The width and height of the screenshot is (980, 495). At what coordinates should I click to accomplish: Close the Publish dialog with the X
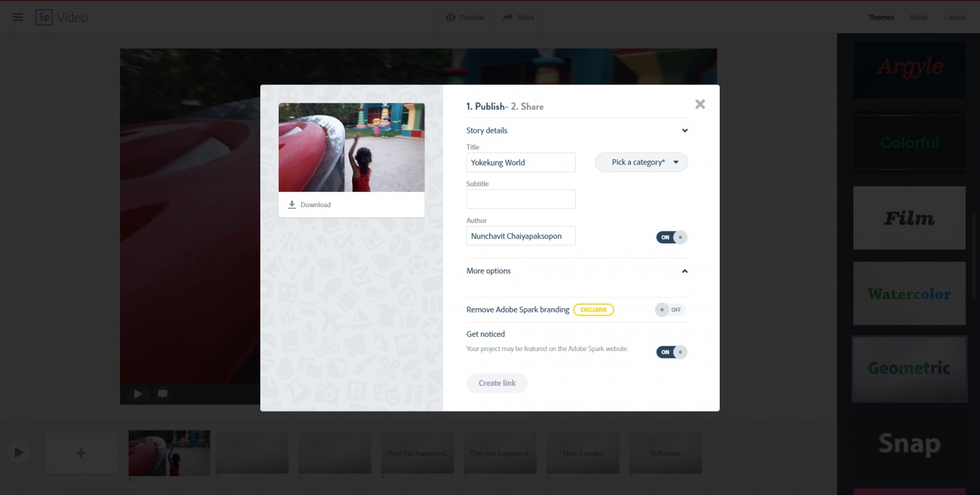pyautogui.click(x=700, y=104)
